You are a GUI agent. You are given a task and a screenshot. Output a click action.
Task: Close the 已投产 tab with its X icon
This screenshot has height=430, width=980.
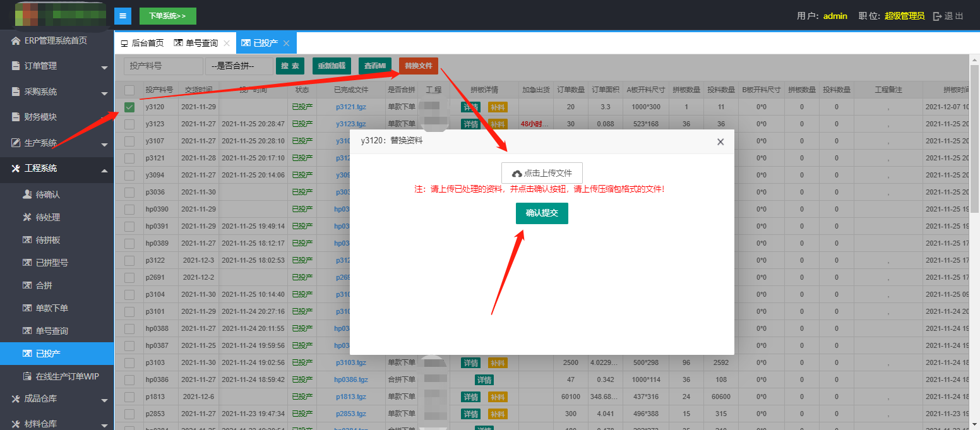(286, 44)
